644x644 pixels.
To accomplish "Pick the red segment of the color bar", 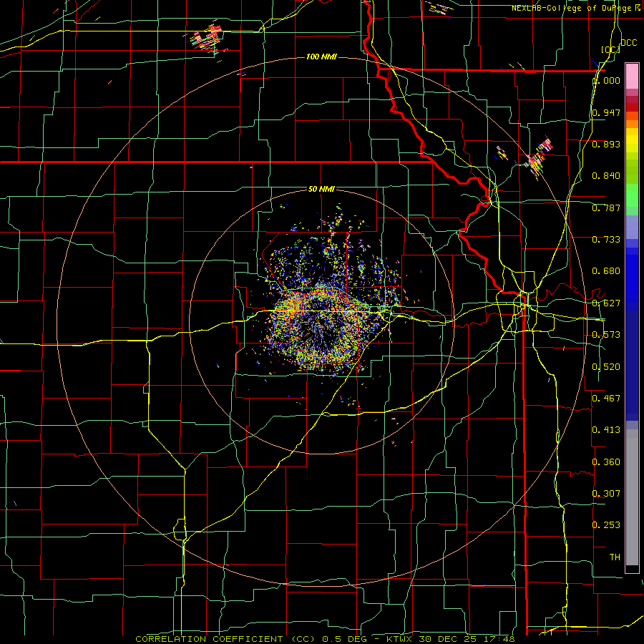I will tap(632, 107).
